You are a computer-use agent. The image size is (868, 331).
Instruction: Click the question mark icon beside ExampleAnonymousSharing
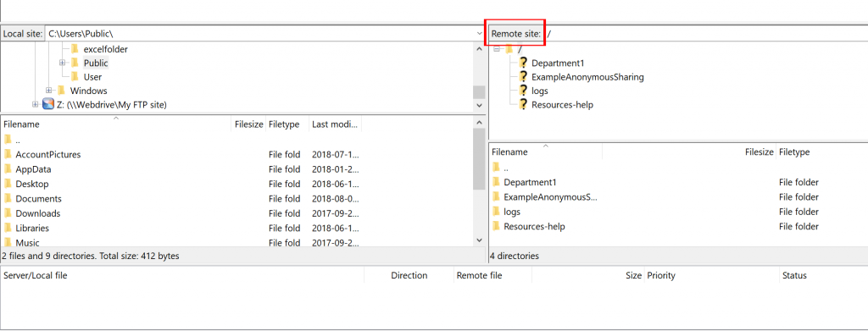522,77
